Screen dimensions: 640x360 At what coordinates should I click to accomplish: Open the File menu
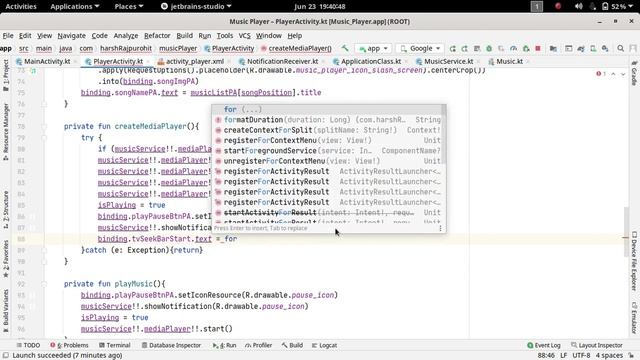click(8, 36)
